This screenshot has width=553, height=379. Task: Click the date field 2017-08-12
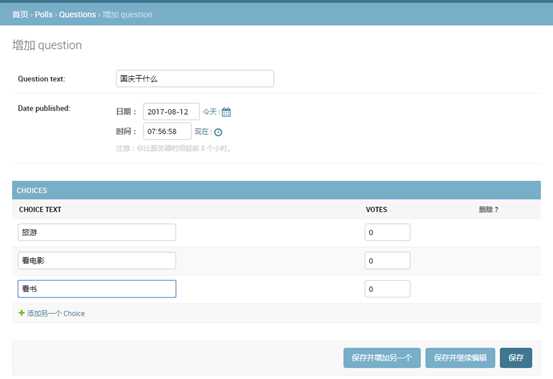pos(171,112)
